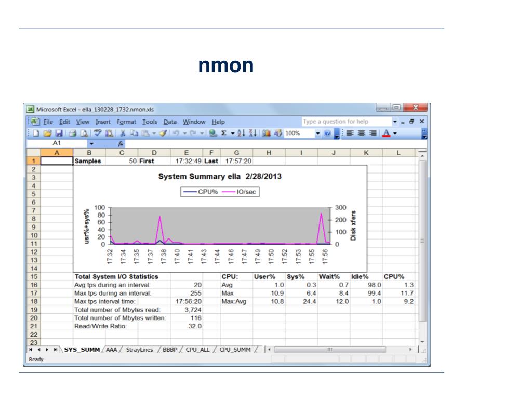Screen dimensions: 532x399
Task: Open the Research tool icon
Action: [109, 134]
